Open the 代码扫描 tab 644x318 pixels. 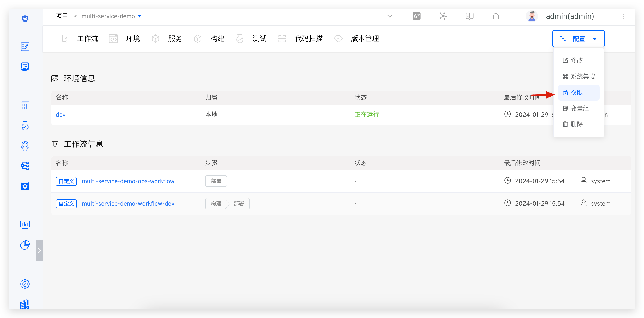(309, 38)
